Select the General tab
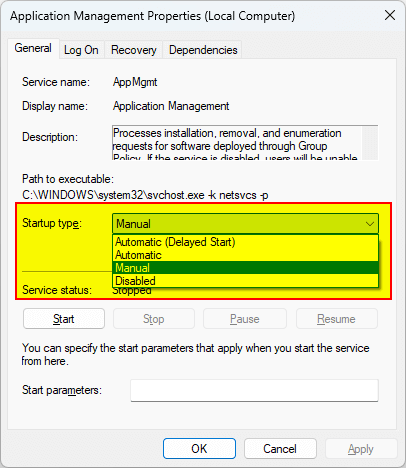 [x=33, y=48]
